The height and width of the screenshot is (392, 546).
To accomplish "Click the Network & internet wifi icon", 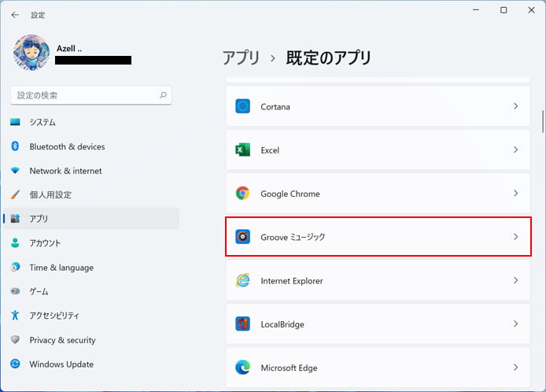I will coord(15,170).
